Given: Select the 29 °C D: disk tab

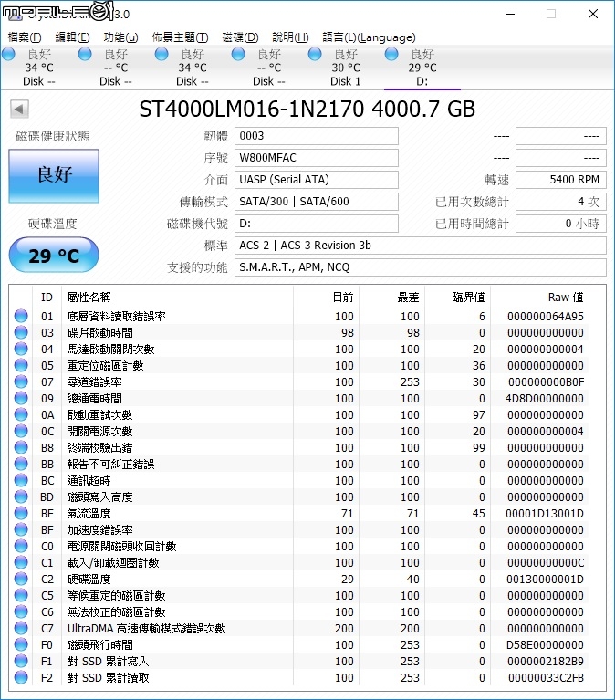Looking at the screenshot, I should point(422,68).
